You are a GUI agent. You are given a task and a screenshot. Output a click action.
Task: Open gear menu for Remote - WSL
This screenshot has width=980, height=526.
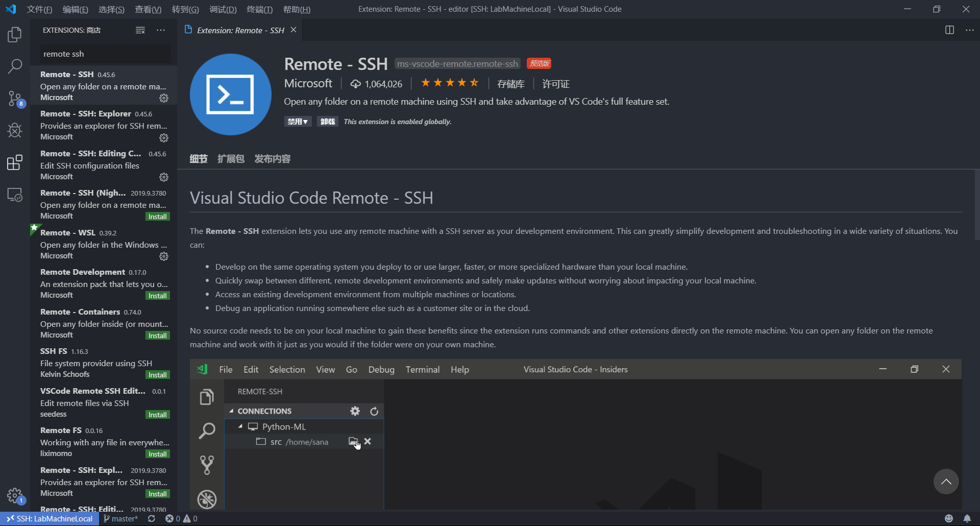(x=164, y=256)
